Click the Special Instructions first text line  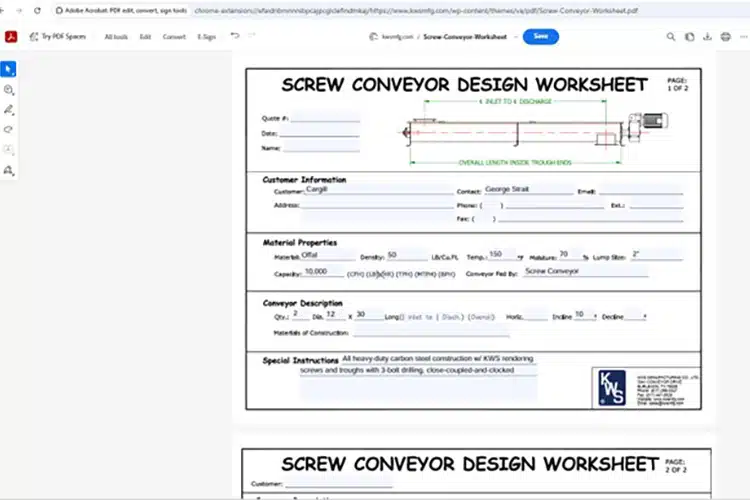click(x=438, y=359)
